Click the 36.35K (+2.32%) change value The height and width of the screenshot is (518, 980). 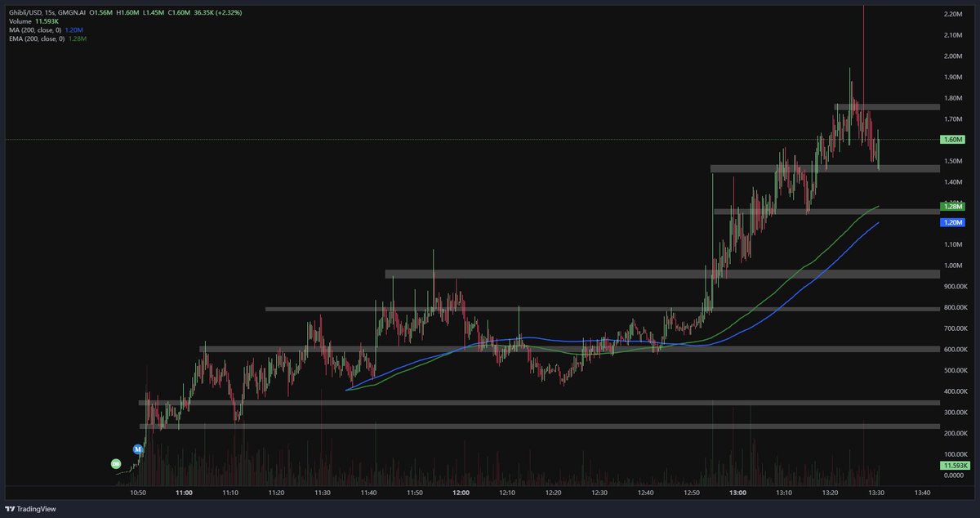[x=218, y=13]
